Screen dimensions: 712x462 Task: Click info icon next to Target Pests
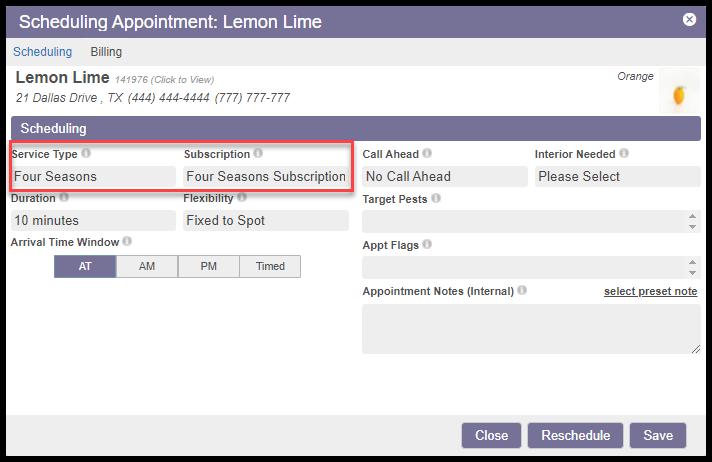tap(436, 199)
